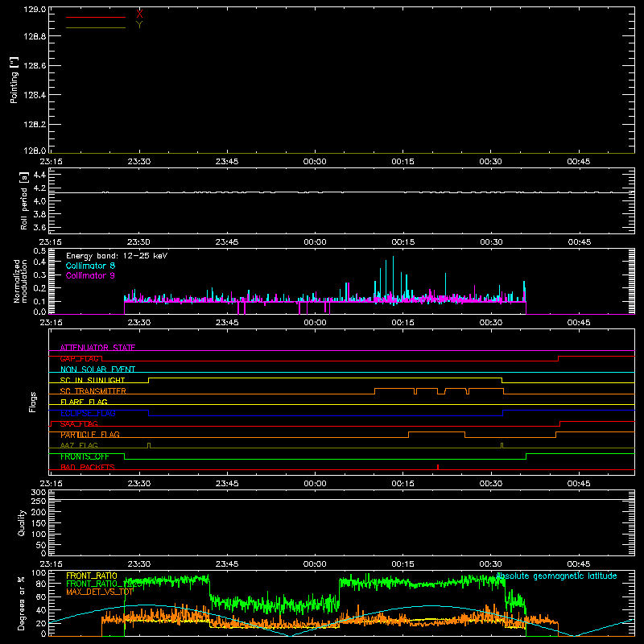Click the 'SAA_FLAG' flag label
Image resolution: width=644 pixels, height=644 pixels.
79,424
